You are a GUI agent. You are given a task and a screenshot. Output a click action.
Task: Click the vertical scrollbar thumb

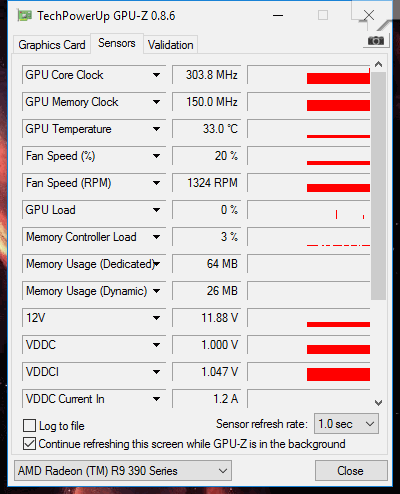(x=378, y=185)
